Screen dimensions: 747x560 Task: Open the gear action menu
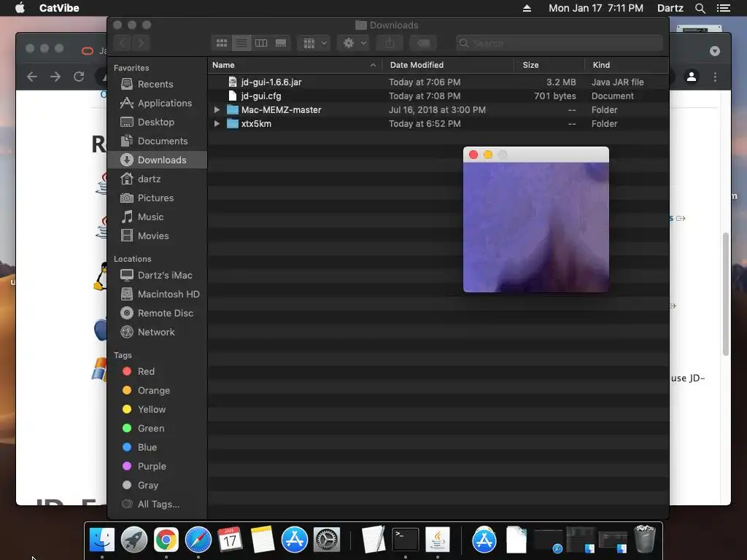coord(354,43)
